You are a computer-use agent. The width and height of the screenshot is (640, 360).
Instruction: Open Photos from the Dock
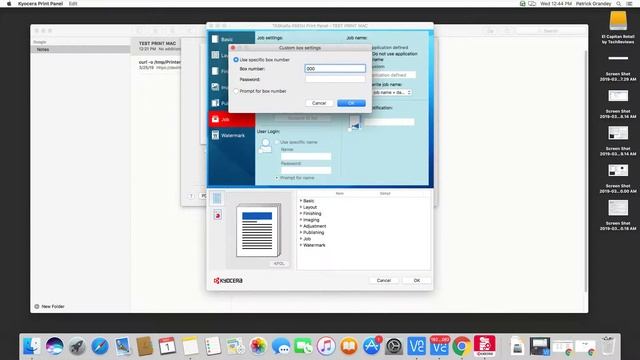[258, 346]
